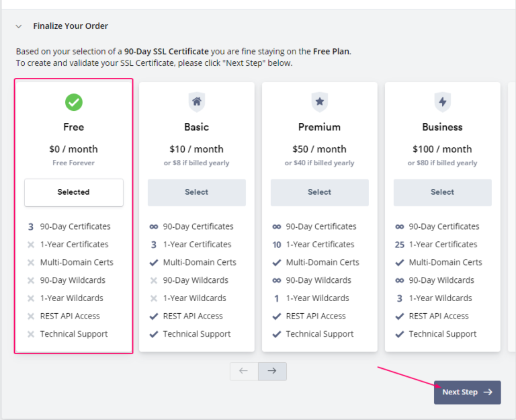
Task: Select the Business plan
Action: [x=442, y=193]
